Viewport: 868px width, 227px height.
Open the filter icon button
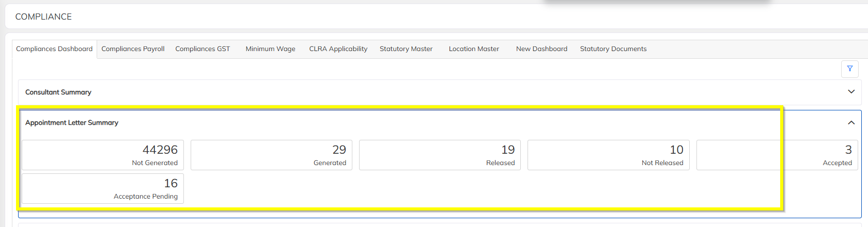click(x=850, y=69)
